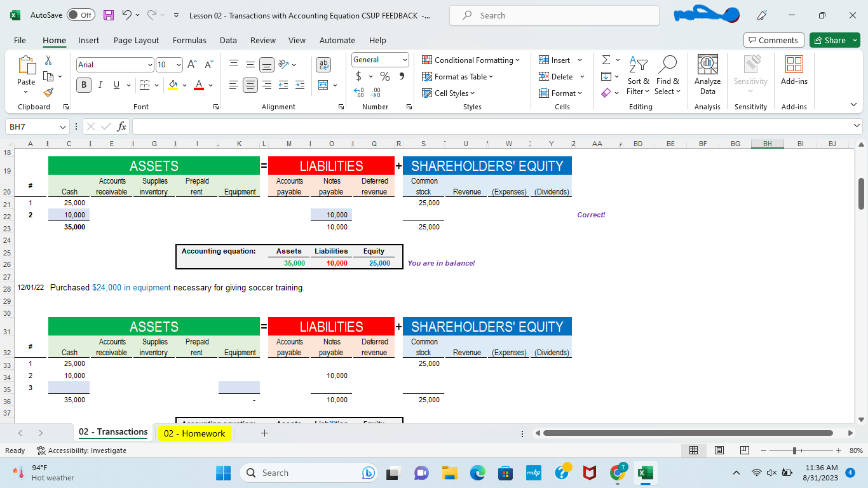Click the green Share button
Screen dimensions: 868x488
click(834, 40)
